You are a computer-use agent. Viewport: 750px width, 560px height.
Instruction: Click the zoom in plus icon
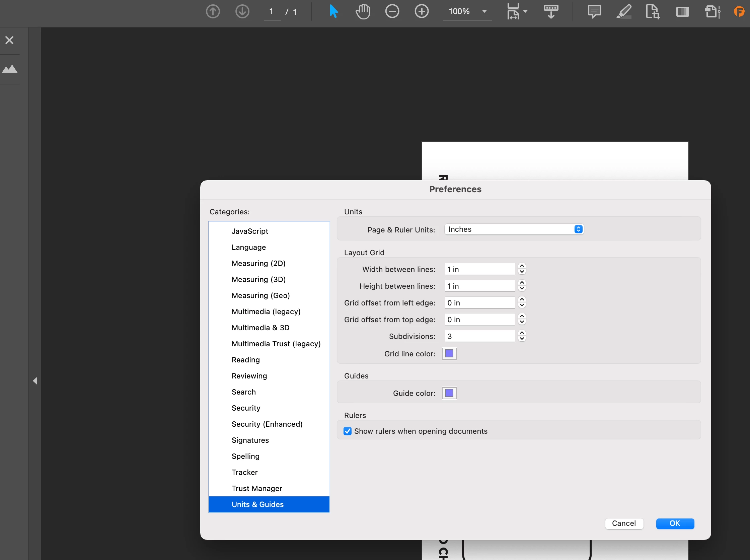coord(422,11)
